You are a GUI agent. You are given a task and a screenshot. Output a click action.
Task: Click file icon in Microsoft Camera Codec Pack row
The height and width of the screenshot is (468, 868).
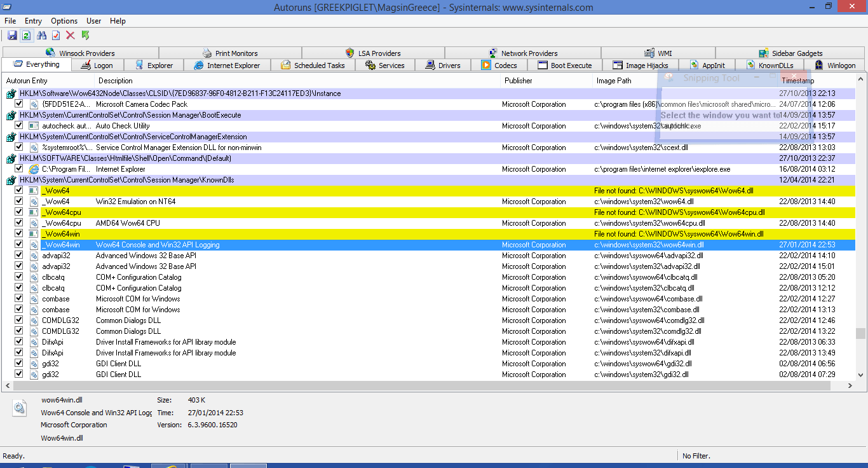[34, 104]
